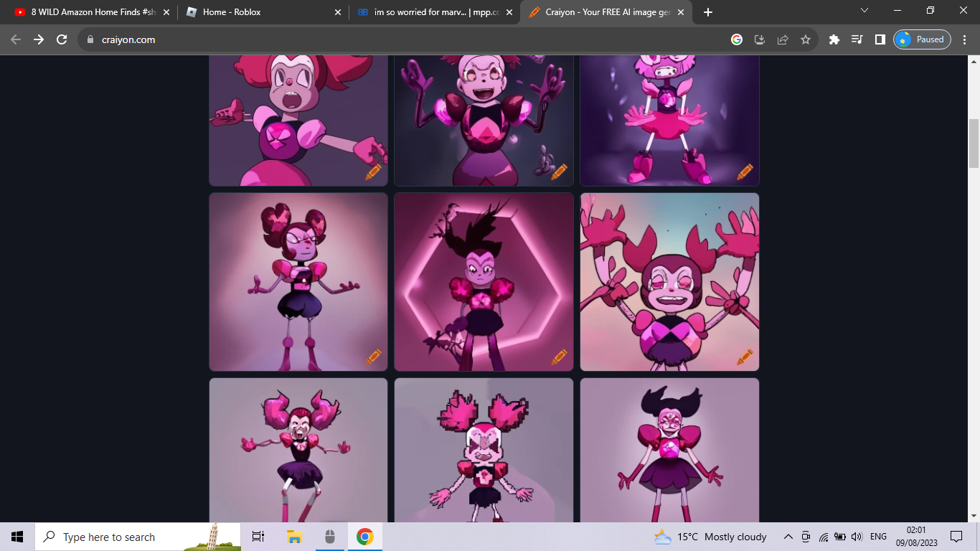Image resolution: width=980 pixels, height=551 pixels.
Task: Open a new browser tab
Action: [x=708, y=12]
